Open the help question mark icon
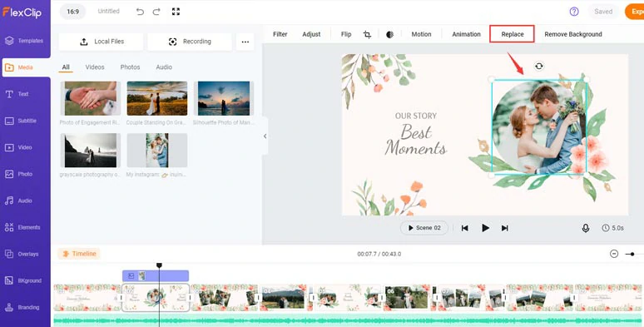 [x=574, y=12]
